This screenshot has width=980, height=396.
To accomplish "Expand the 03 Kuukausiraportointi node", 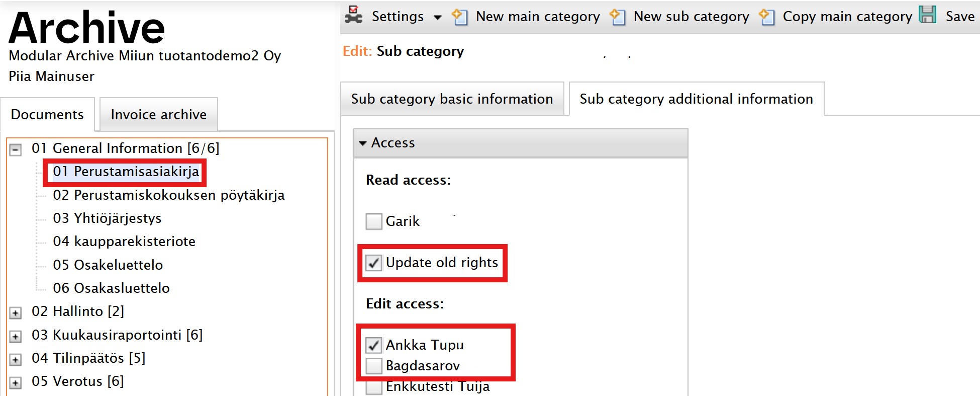I will [x=16, y=337].
